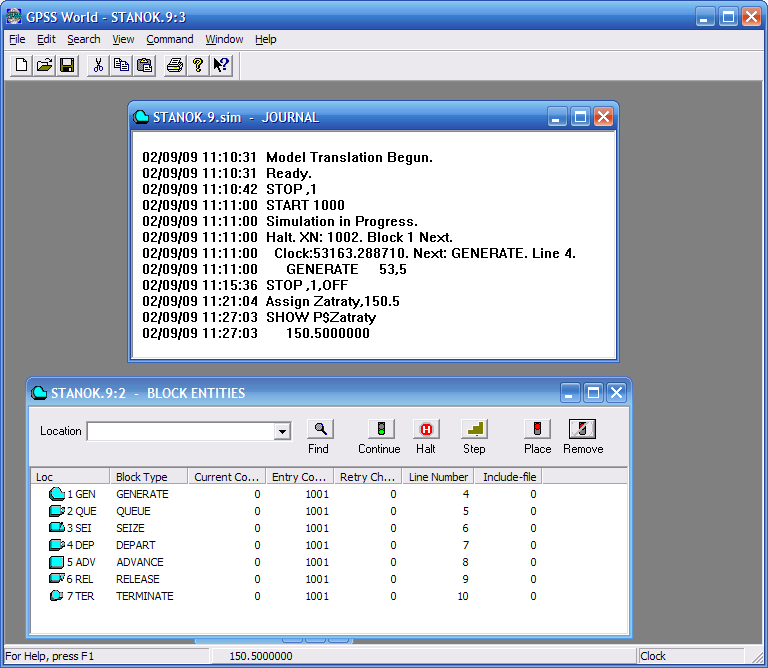The height and width of the screenshot is (668, 768).
Task: Select the 4 DEP block icon
Action: [x=57, y=545]
